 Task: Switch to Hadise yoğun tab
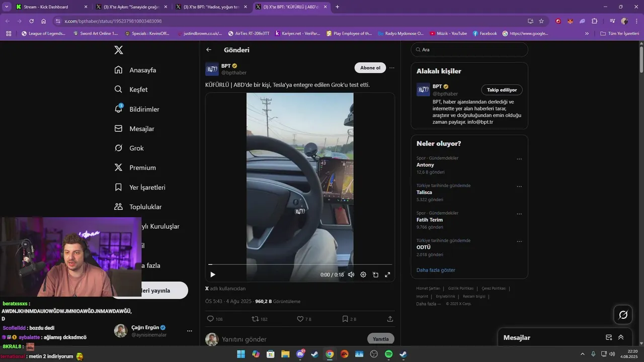[211, 7]
